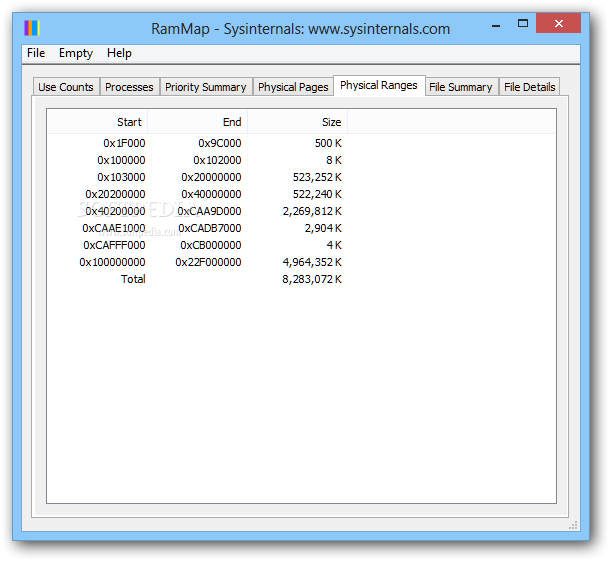Click the end address 0xCB000000

coord(211,245)
